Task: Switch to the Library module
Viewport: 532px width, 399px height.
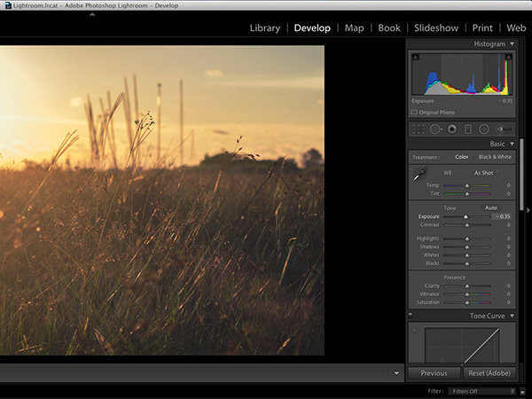Action: (x=264, y=27)
